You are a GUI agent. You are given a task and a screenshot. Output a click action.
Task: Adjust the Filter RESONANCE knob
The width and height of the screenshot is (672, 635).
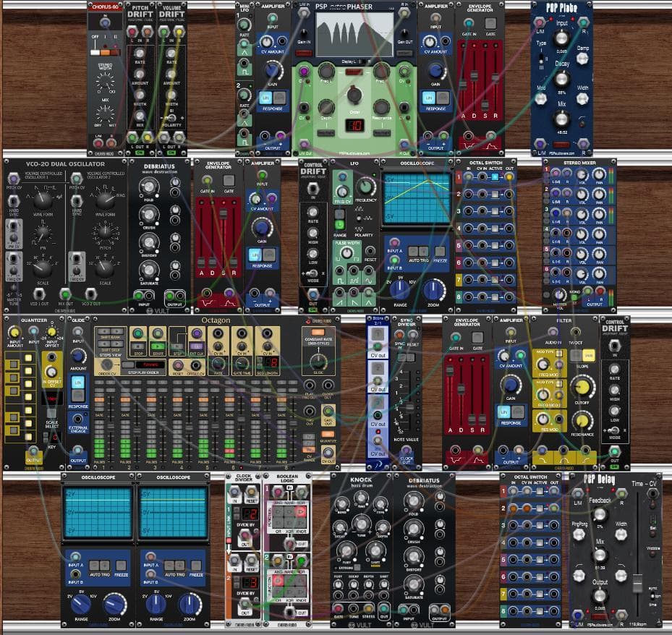pos(582,421)
